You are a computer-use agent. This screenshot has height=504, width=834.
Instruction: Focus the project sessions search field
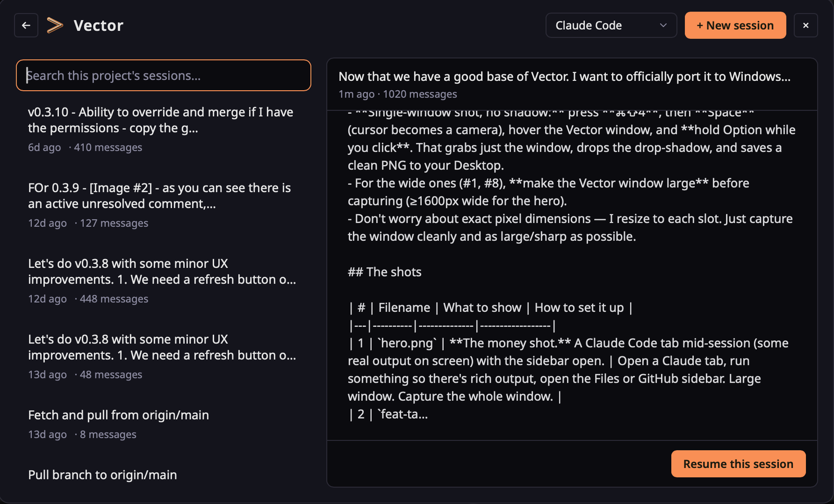(x=164, y=75)
